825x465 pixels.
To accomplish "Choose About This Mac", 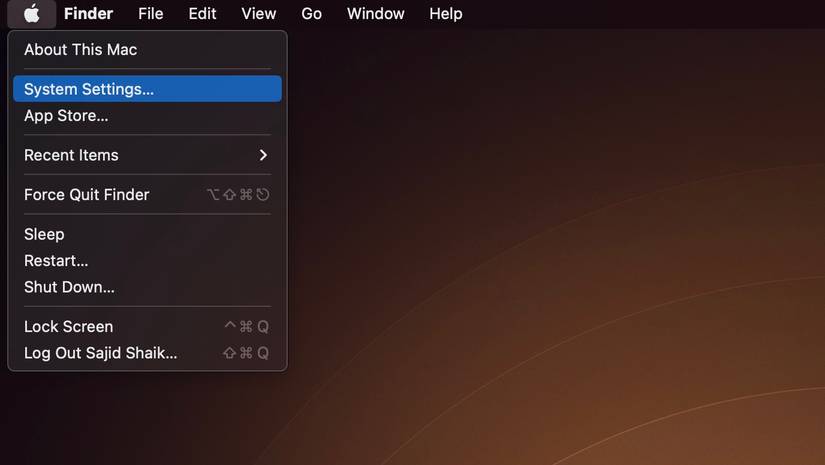I will pos(147,49).
